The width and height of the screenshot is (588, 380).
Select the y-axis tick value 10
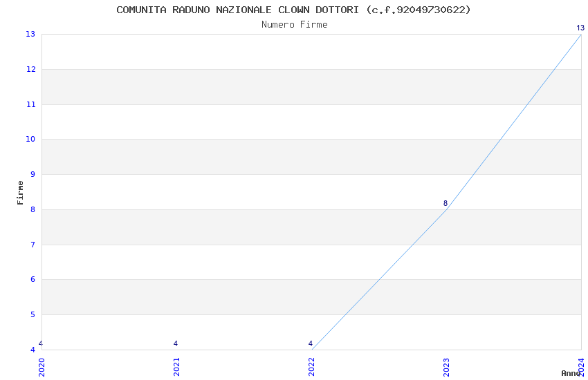pyautogui.click(x=30, y=140)
